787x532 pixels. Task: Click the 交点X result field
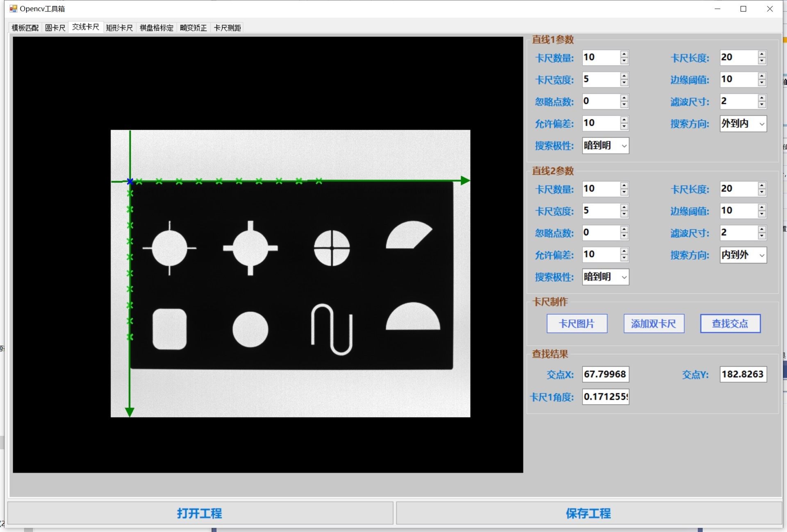(x=605, y=374)
